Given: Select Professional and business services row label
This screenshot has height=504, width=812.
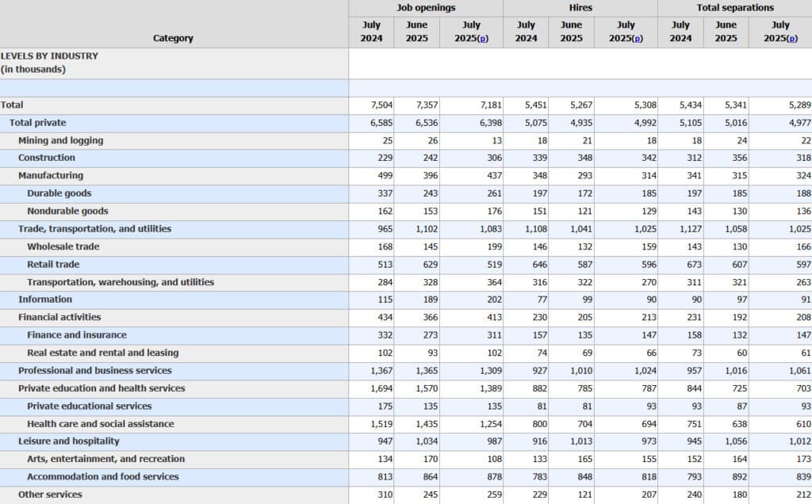Looking at the screenshot, I should [94, 371].
